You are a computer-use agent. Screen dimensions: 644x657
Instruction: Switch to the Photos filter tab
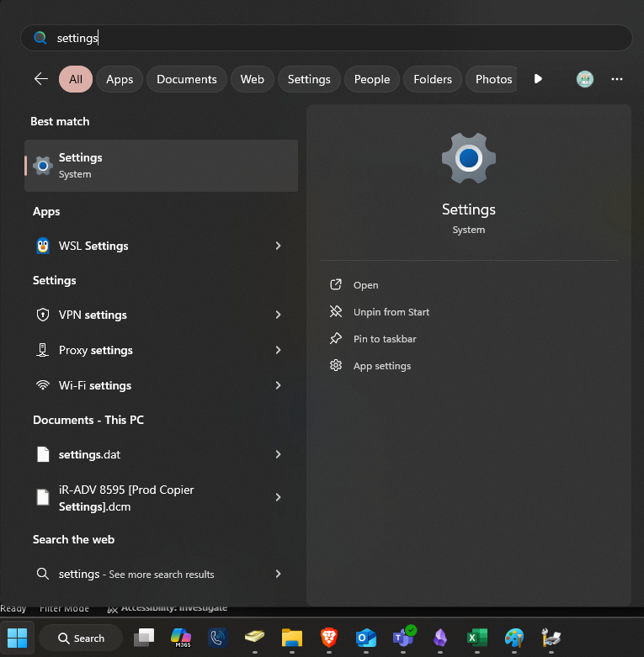(492, 79)
